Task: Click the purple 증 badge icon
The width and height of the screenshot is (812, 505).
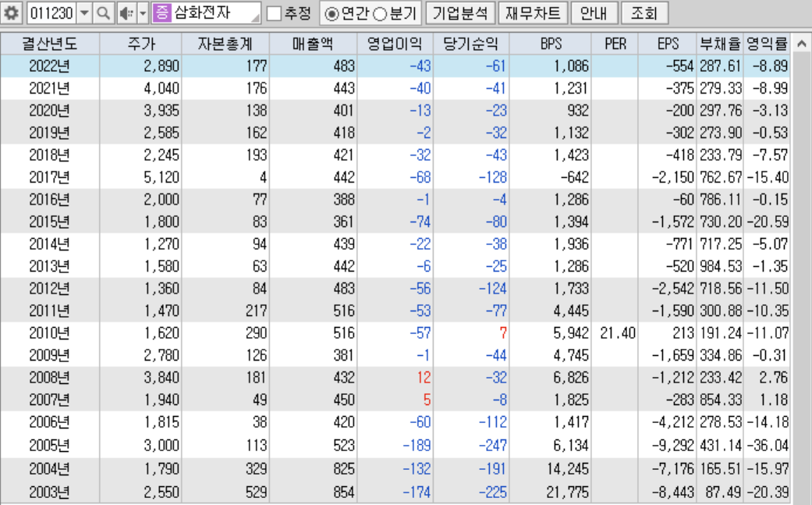Action: pos(161,13)
